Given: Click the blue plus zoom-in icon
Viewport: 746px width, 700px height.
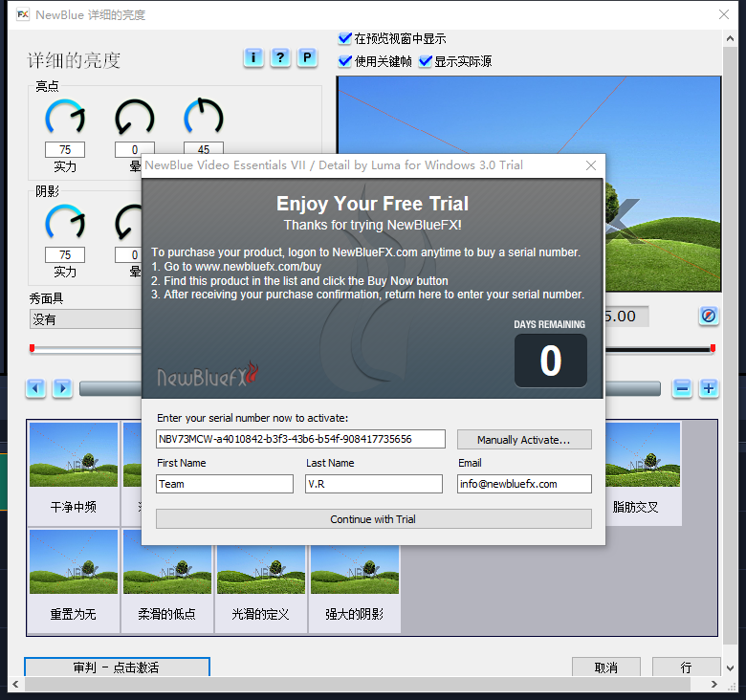Looking at the screenshot, I should [709, 388].
